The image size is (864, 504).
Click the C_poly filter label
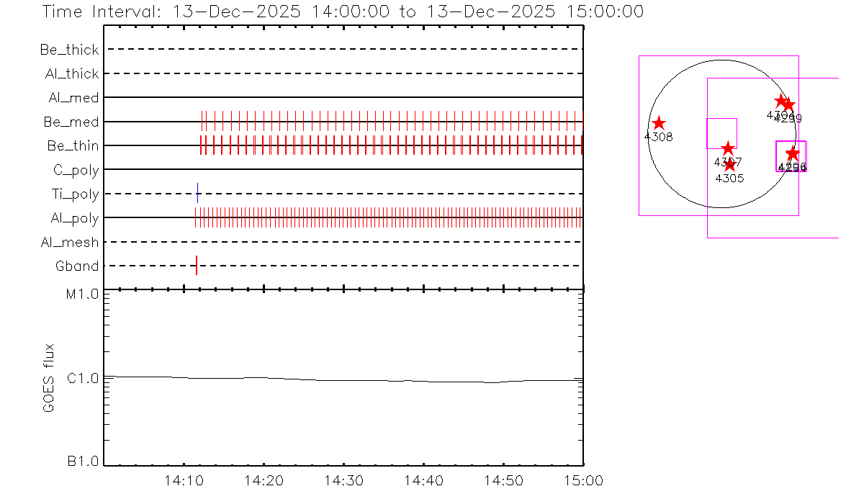coord(76,170)
